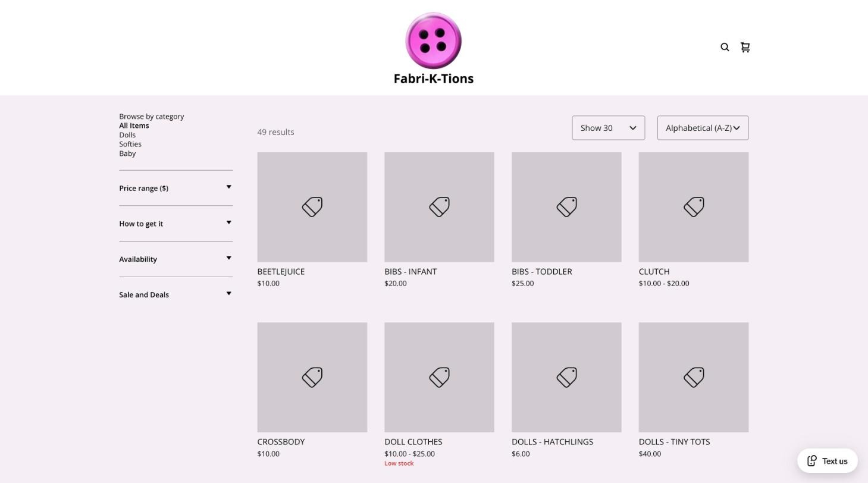Click the $6.00 price text
Screen dimensions: 868x483
click(521, 454)
